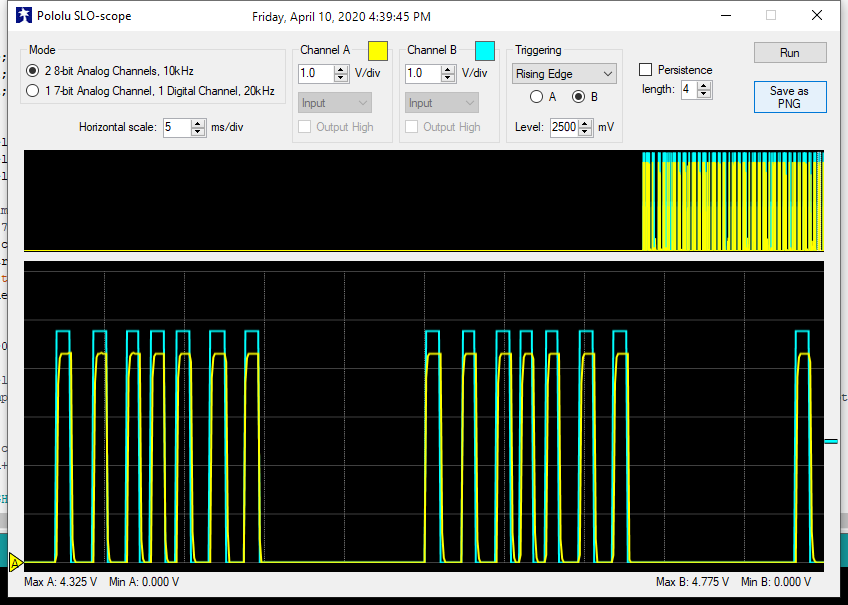848x605 pixels.
Task: Increase Horizontal scale with up arrow
Action: point(198,123)
